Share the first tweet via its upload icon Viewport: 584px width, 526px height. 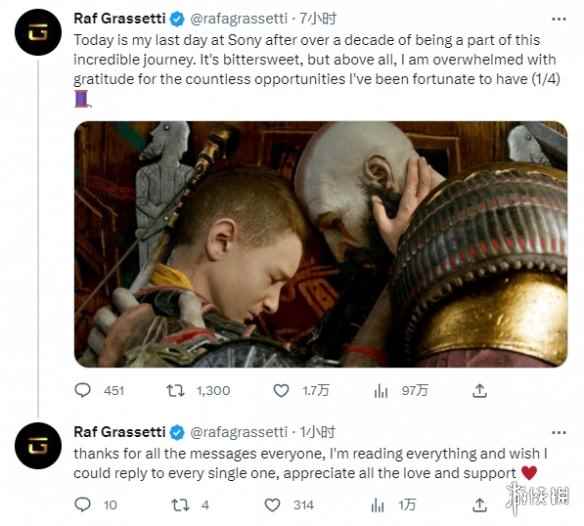(x=480, y=391)
